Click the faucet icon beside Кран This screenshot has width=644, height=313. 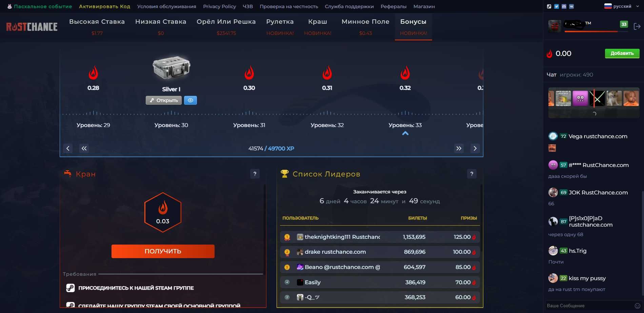click(x=68, y=174)
